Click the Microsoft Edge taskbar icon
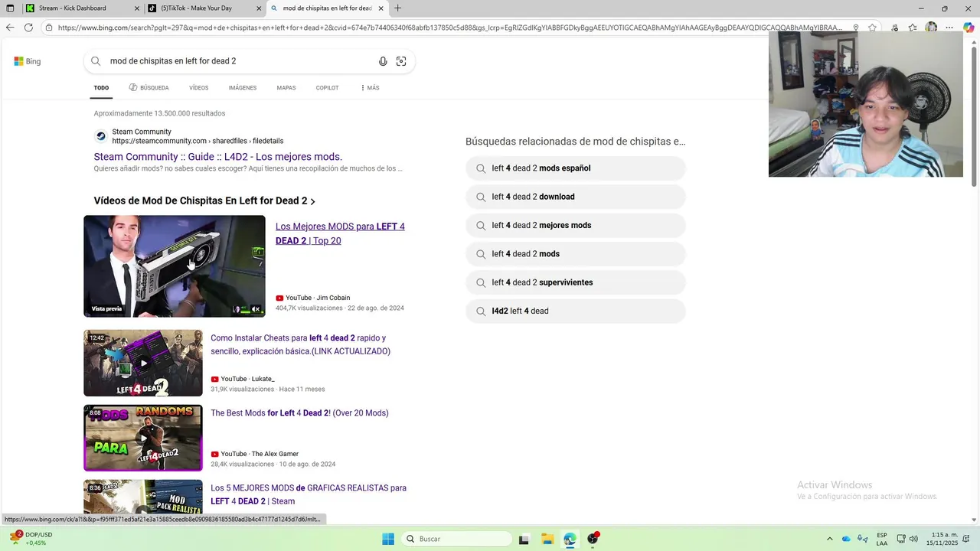 (x=570, y=539)
